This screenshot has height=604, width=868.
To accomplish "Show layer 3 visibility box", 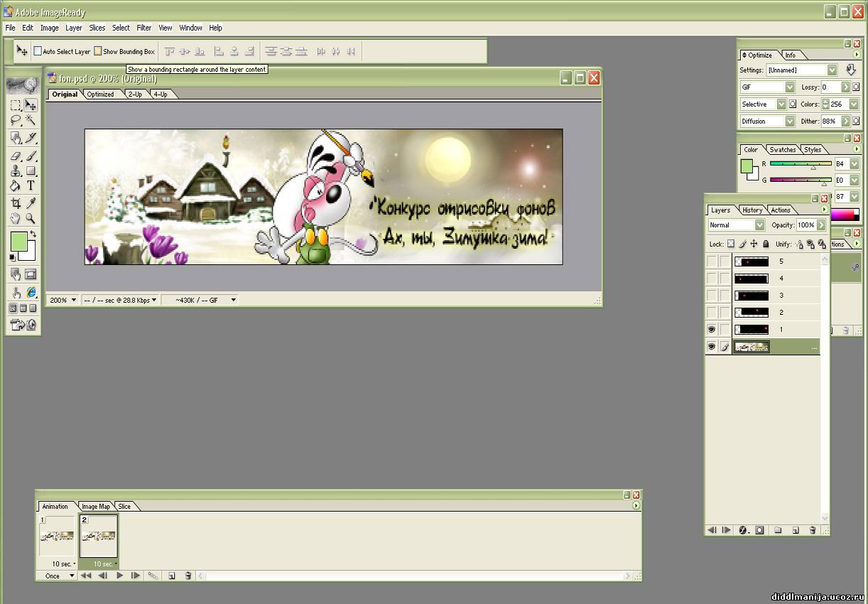I will [x=711, y=296].
